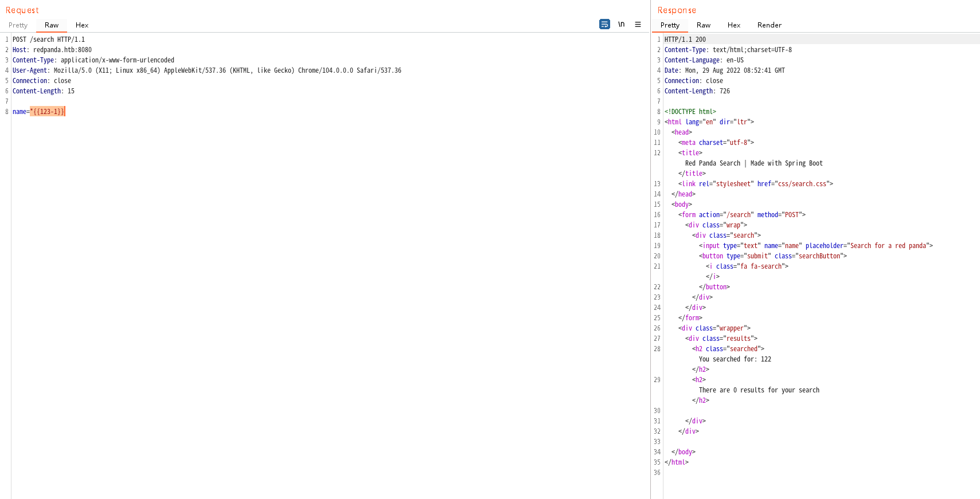Image resolution: width=980 pixels, height=499 pixels.
Task: Show the Response Render tab
Action: [770, 25]
